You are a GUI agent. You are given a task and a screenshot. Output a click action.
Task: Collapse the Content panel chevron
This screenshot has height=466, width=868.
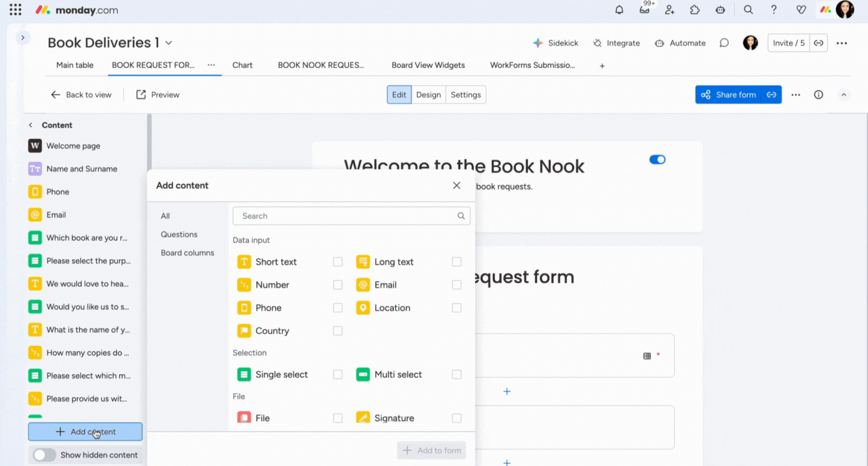click(31, 125)
